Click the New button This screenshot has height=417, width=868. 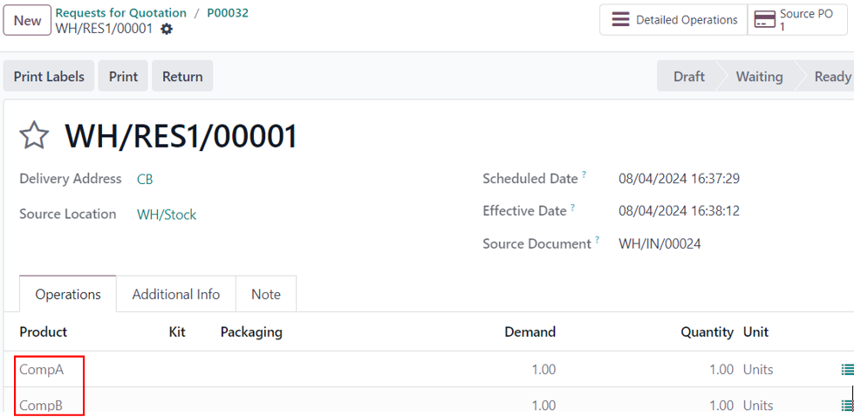tap(27, 20)
